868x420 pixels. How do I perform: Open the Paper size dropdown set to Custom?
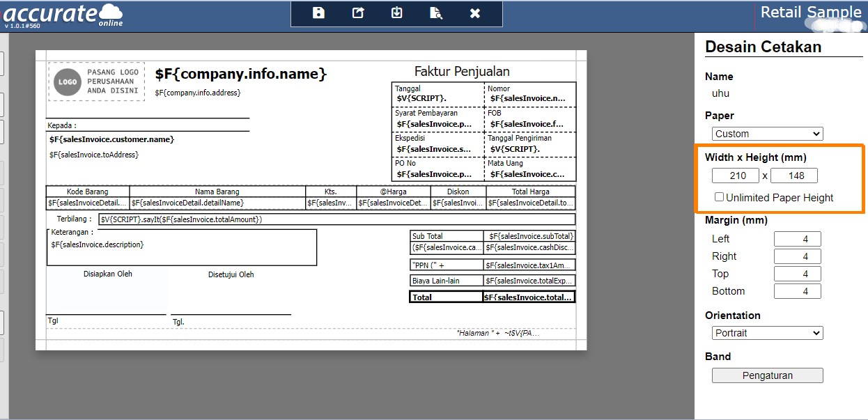767,134
